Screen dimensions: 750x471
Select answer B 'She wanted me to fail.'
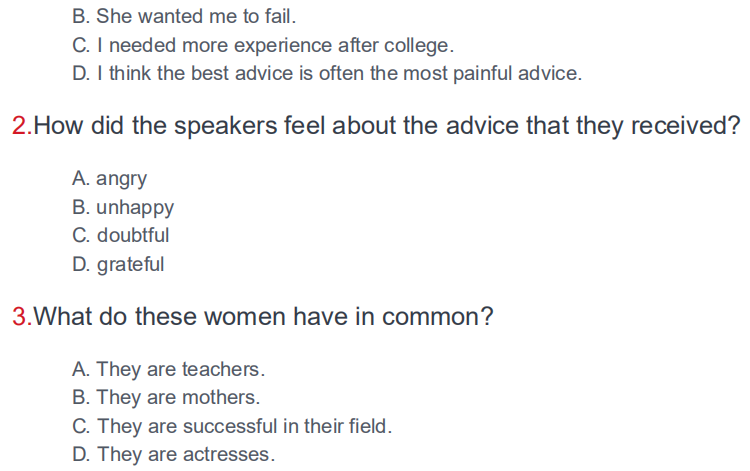pyautogui.click(x=184, y=16)
